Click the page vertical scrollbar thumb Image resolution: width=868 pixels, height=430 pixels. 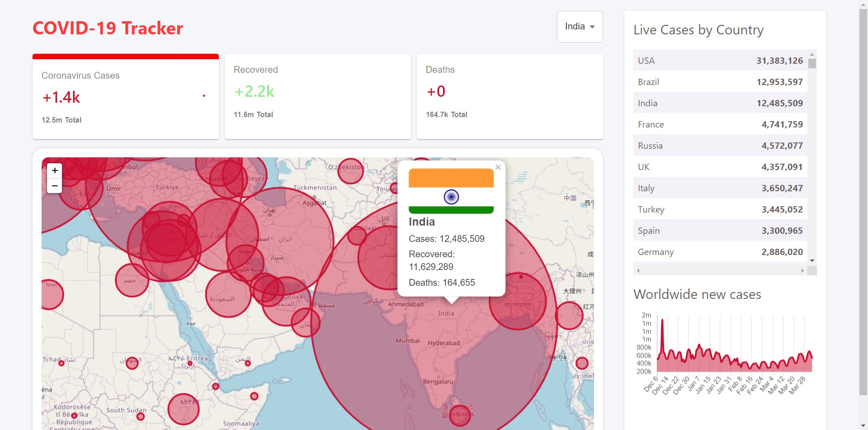pos(863,202)
